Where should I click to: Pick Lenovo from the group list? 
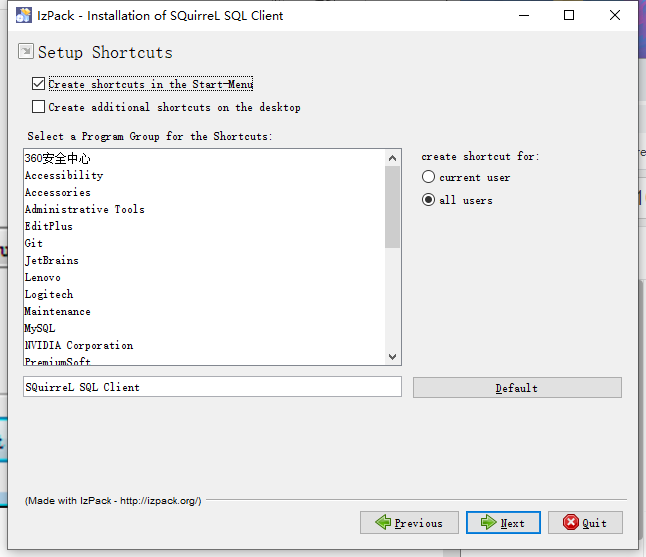click(x=204, y=277)
